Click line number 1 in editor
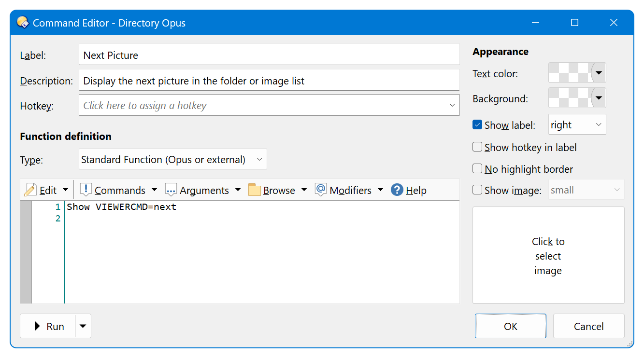Screen dimensions: 644x358 (58, 207)
